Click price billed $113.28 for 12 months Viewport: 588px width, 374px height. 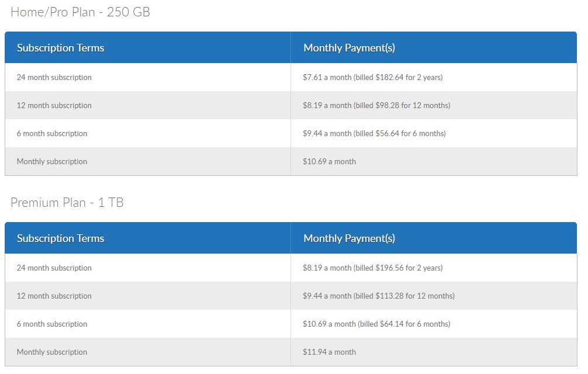pos(379,296)
